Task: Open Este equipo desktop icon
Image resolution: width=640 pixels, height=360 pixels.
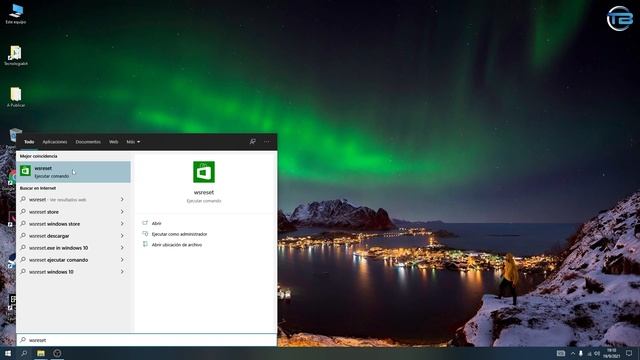Action: click(x=16, y=14)
